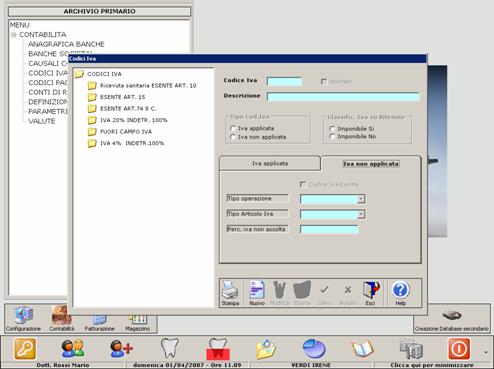The width and height of the screenshot is (494, 369).
Task: Select Ricevuta sanitaria ESENTE ART. 10 folder
Action: click(x=148, y=86)
